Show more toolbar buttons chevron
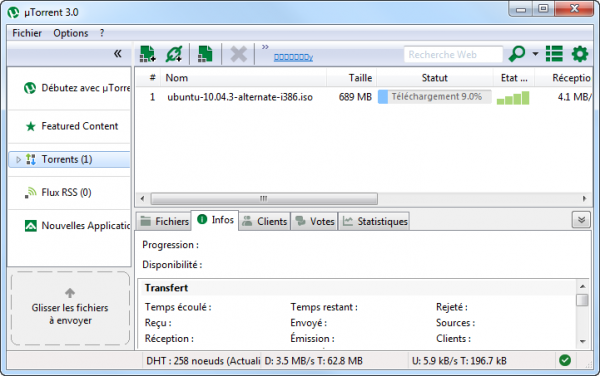Viewport: 600px width, 376px height. click(265, 47)
